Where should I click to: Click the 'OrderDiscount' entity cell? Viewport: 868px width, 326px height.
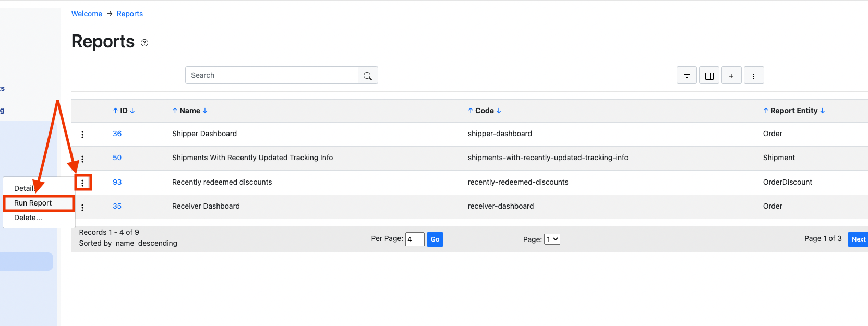[x=788, y=182]
